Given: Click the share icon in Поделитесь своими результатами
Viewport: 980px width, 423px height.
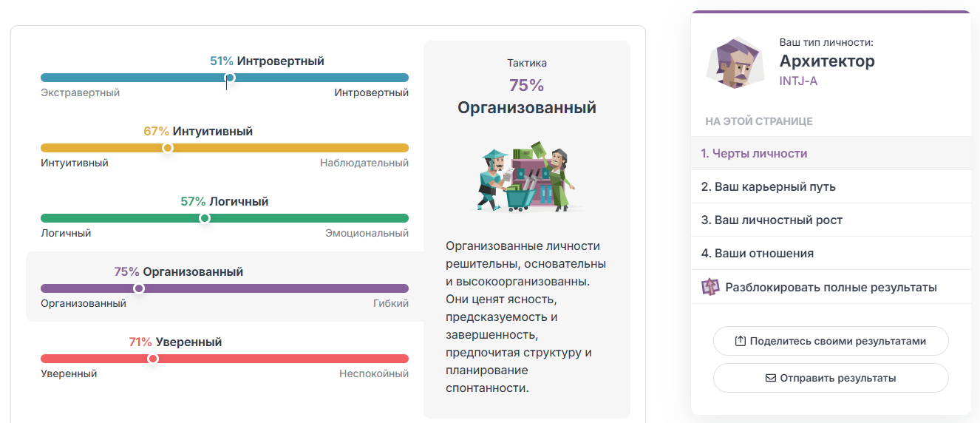Looking at the screenshot, I should coord(741,341).
